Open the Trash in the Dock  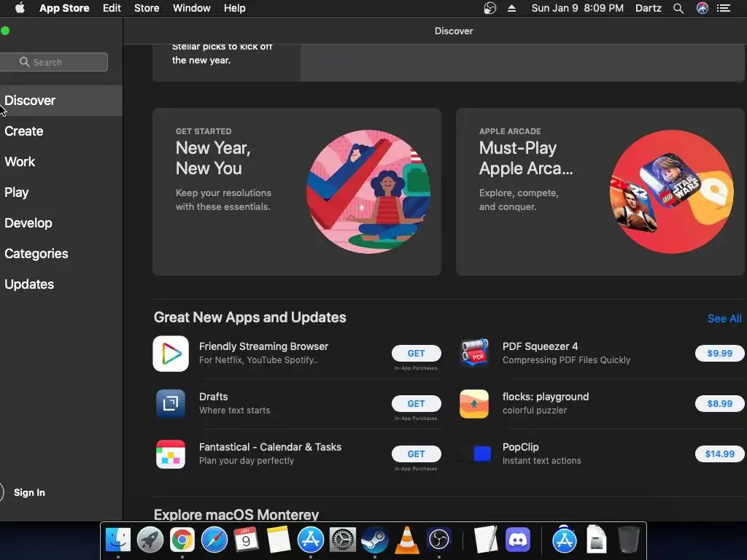(x=628, y=540)
